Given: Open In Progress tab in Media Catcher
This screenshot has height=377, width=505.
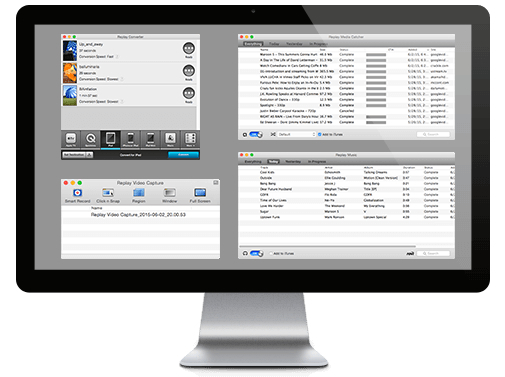Looking at the screenshot, I should tap(318, 44).
